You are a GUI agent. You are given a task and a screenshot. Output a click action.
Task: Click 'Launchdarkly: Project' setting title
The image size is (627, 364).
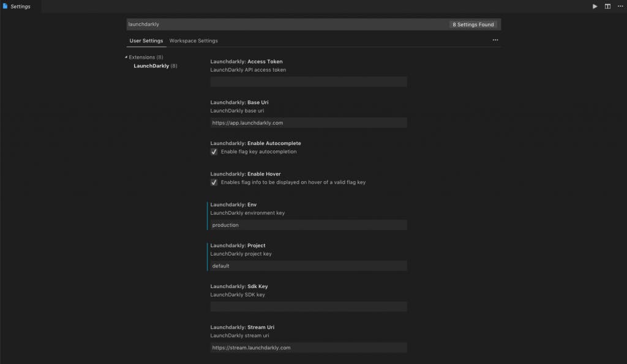[x=238, y=245]
